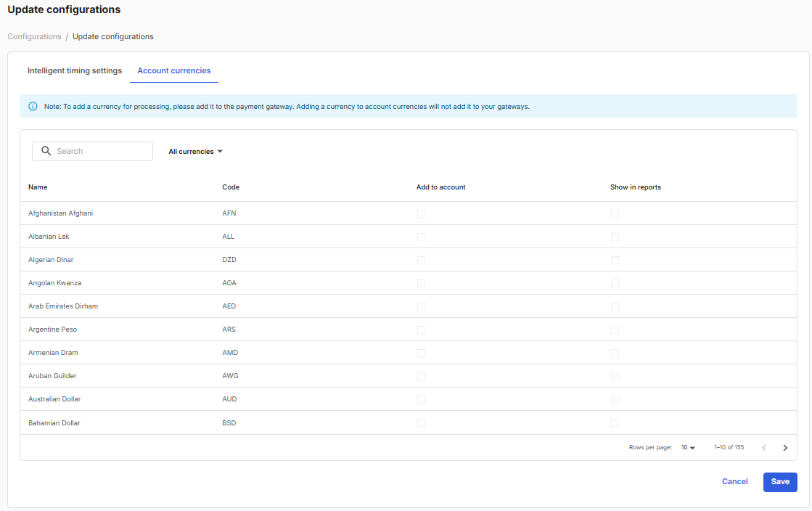This screenshot has width=812, height=511.
Task: Check Show in reports for Australian Dollar
Action: point(615,399)
